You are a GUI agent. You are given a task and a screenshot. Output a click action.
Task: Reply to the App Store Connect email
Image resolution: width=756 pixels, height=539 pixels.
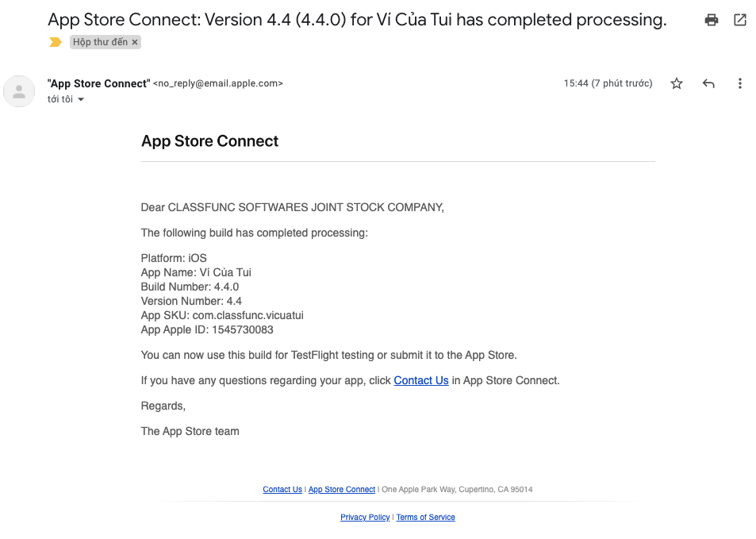point(708,83)
